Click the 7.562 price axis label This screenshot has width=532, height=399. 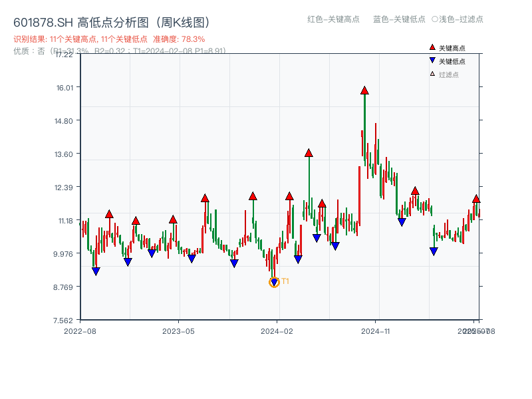tap(63, 321)
